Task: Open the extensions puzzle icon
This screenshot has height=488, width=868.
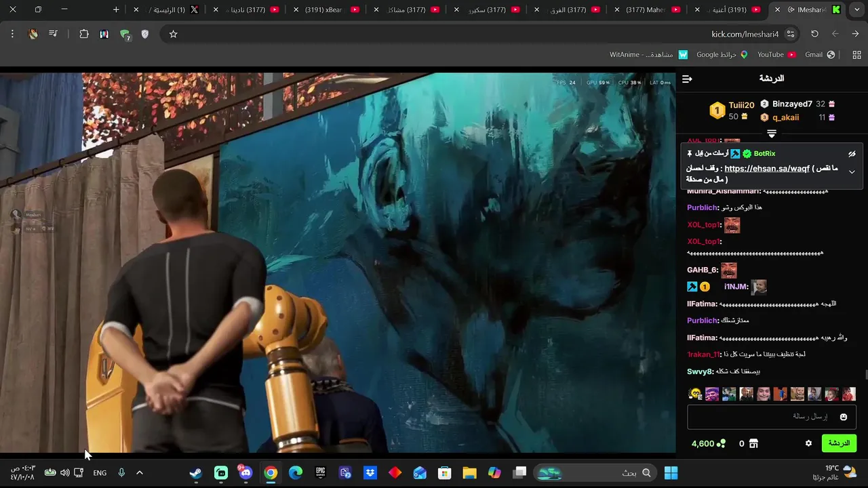Action: pos(84,34)
